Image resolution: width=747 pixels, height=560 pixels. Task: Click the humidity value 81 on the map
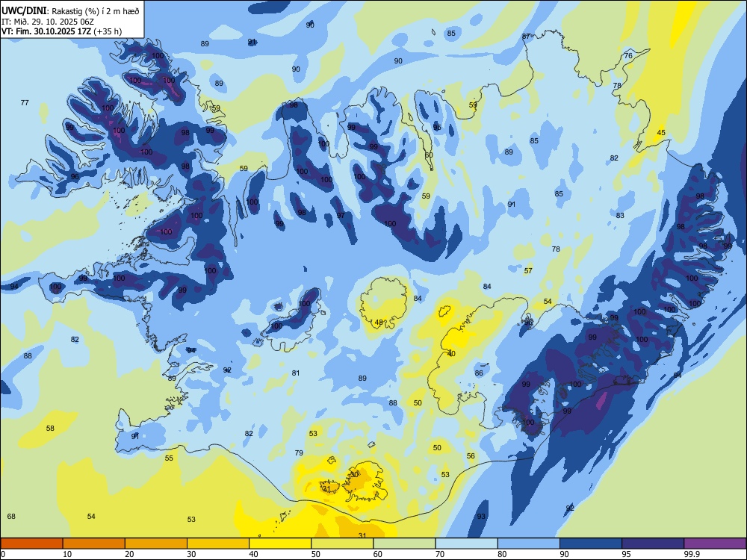tap(296, 373)
